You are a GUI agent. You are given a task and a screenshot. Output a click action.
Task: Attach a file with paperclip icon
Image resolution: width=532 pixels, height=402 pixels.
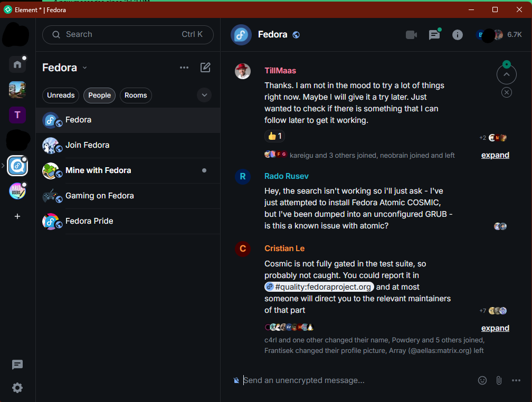pos(499,380)
